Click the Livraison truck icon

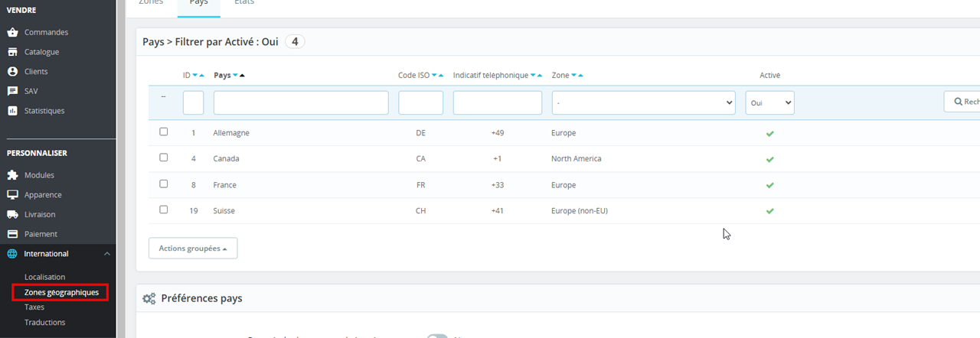click(12, 215)
